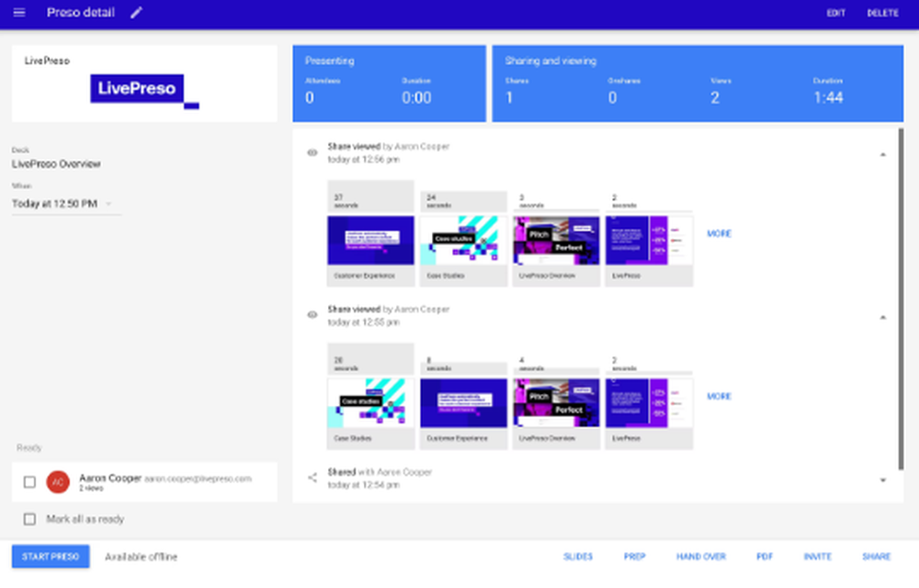919x588 pixels.
Task: Click the PREP button
Action: coord(635,557)
